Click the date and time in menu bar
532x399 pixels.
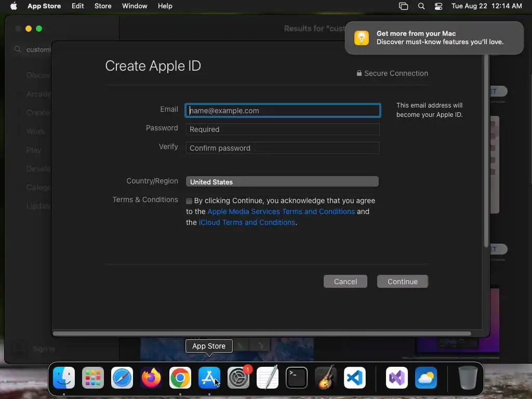coord(486,6)
